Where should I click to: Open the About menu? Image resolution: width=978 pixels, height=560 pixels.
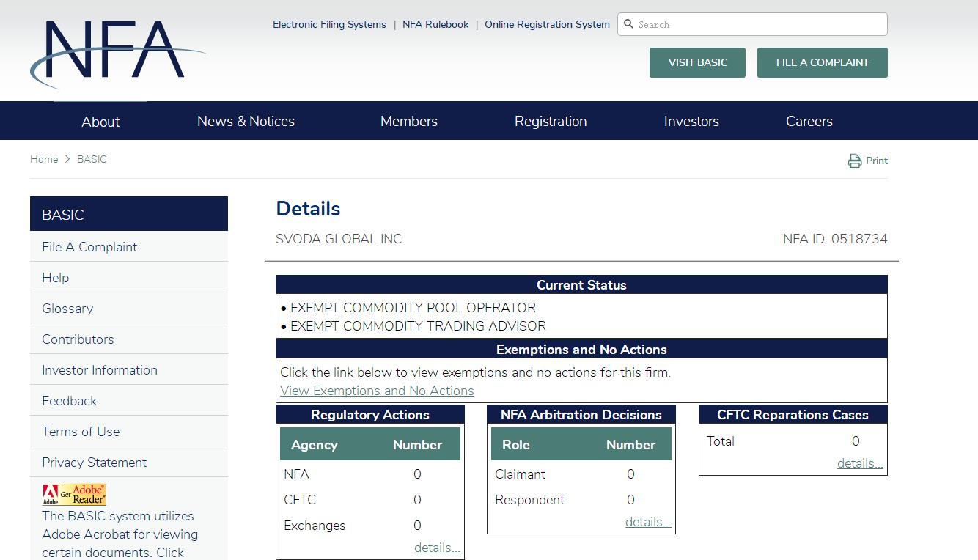[x=100, y=122]
